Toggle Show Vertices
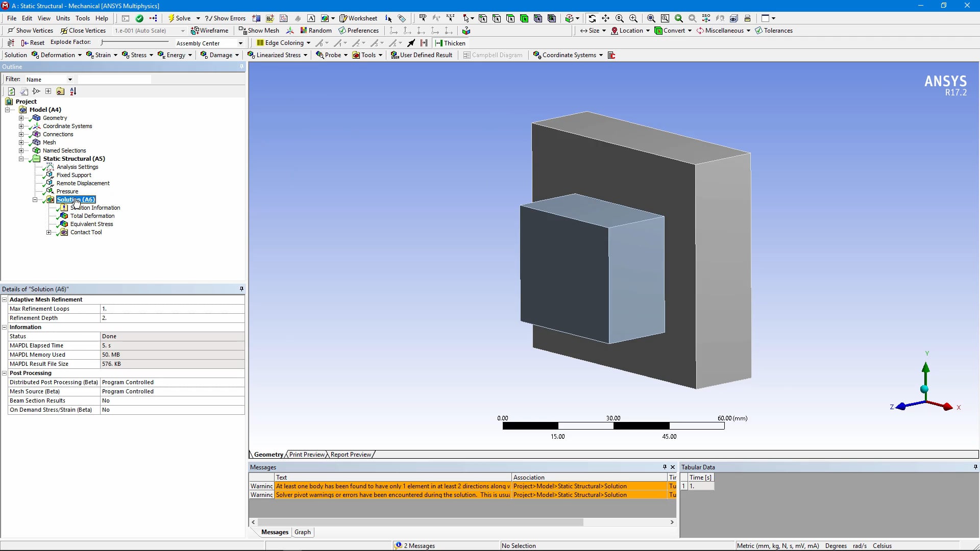 (30, 31)
